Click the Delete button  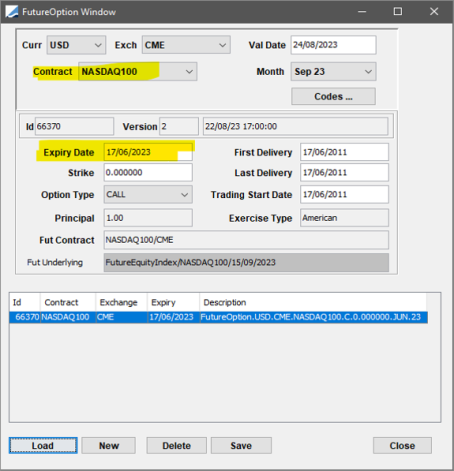(x=176, y=445)
